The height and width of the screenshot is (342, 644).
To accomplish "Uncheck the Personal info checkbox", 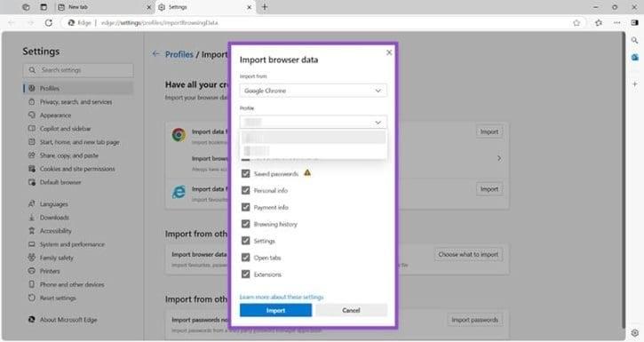I will [245, 190].
